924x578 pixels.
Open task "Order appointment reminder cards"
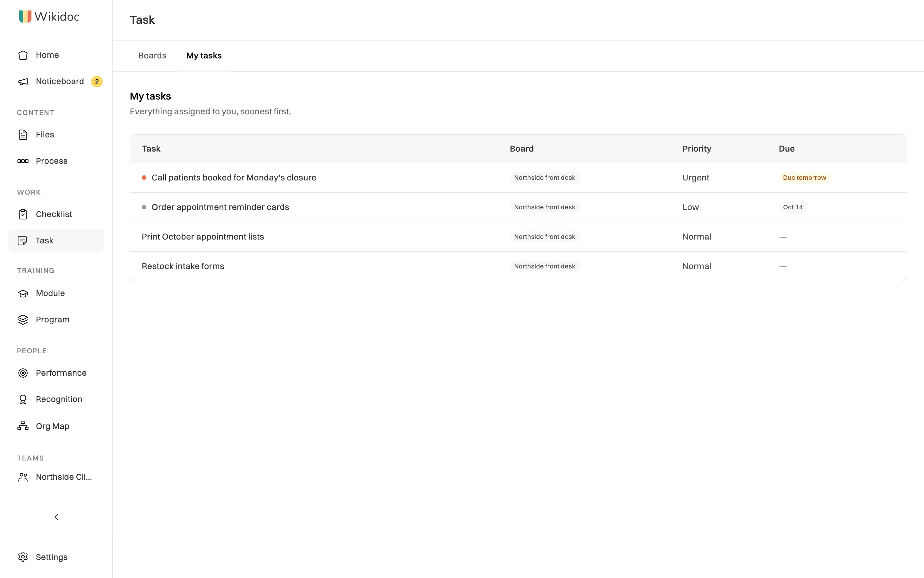click(x=220, y=207)
